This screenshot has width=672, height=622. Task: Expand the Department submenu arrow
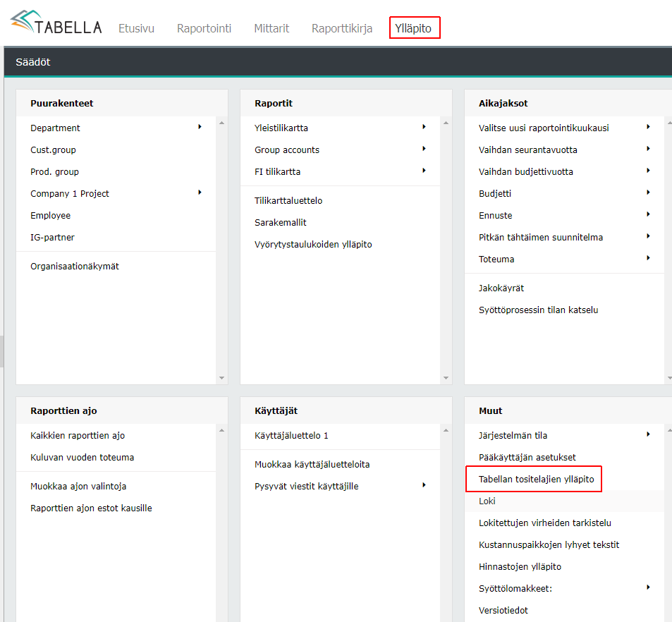pyautogui.click(x=200, y=127)
